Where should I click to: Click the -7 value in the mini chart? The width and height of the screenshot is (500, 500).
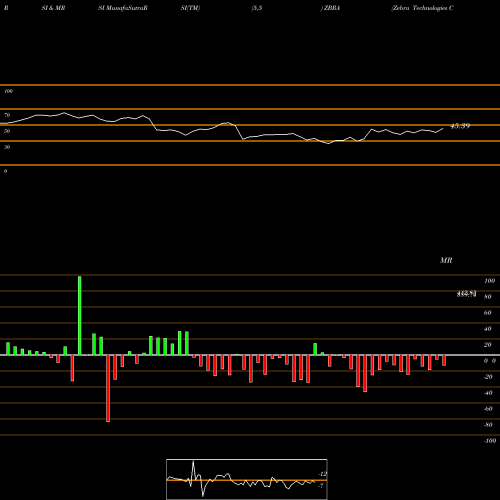click(321, 486)
